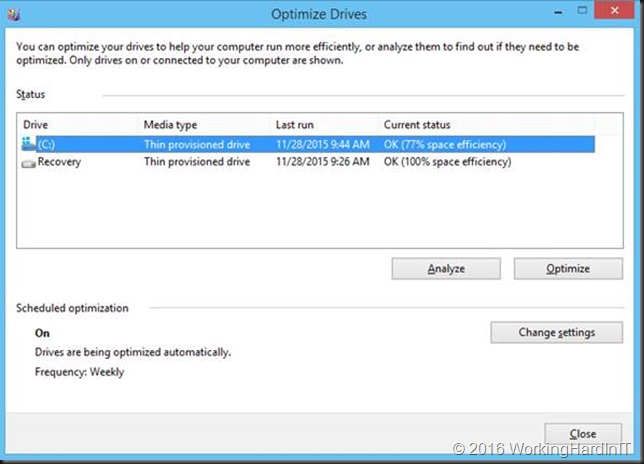Click the 11/28/2015 9:44 AM last run value
This screenshot has height=464, width=644.
point(322,145)
